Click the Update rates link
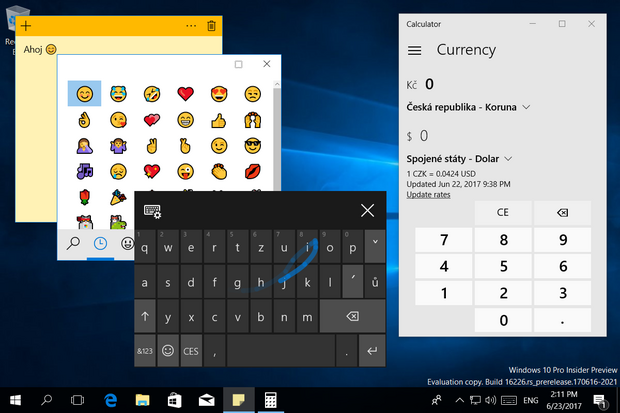 click(428, 195)
